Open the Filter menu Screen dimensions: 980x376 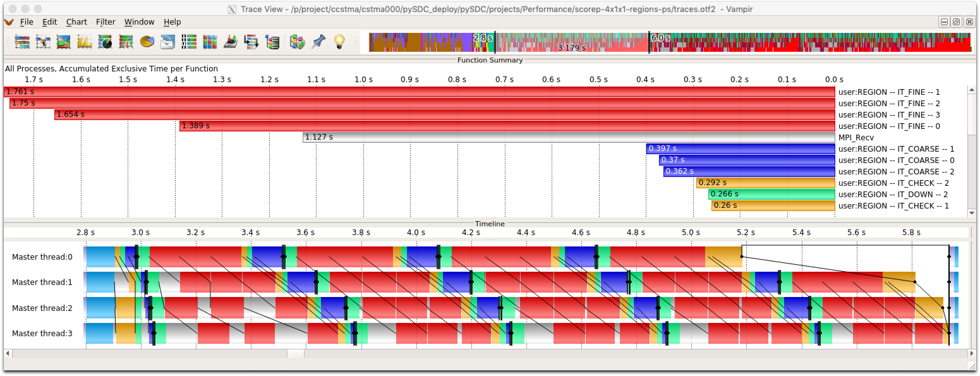pyautogui.click(x=106, y=22)
